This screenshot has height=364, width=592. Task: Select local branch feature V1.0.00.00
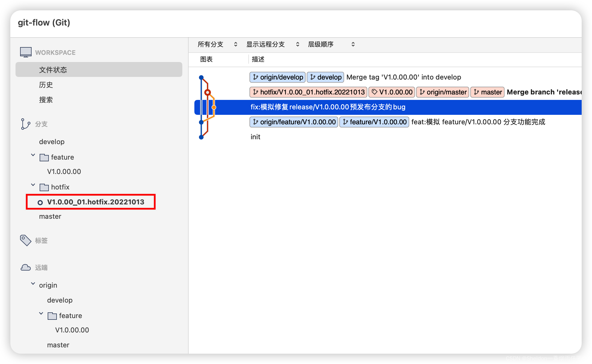(64, 172)
